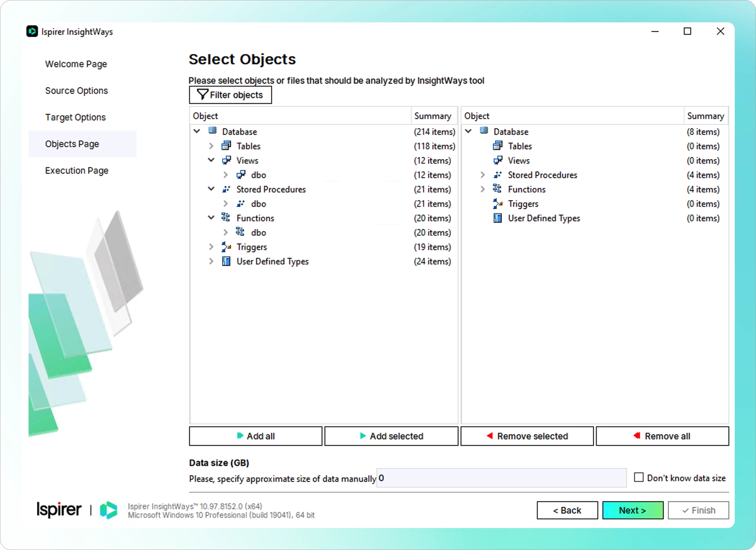Collapse the left Database root node
The image size is (756, 550).
click(197, 131)
